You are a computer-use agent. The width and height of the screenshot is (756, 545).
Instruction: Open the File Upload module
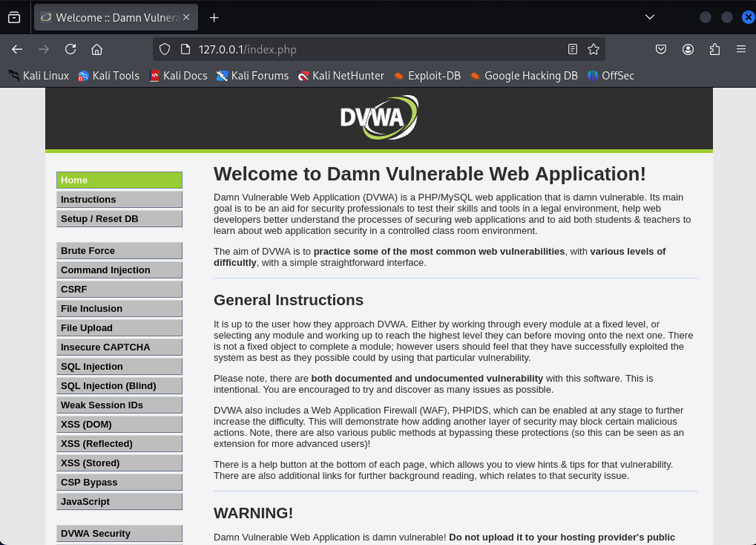point(119,328)
